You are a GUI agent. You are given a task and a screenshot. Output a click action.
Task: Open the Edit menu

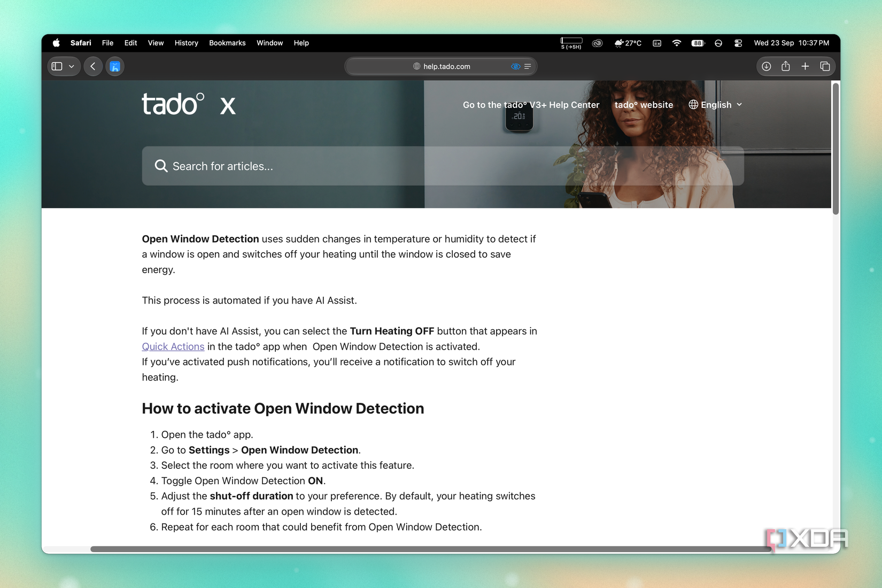point(130,43)
